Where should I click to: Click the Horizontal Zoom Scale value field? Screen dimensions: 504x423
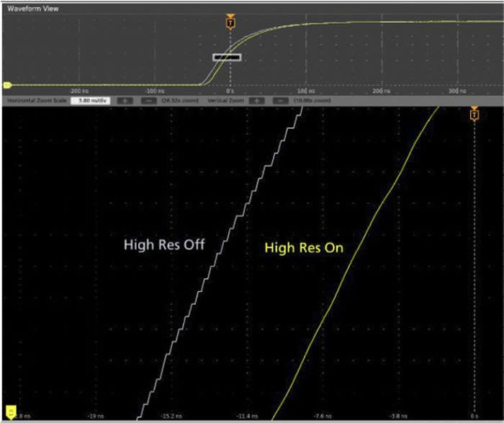coord(91,101)
